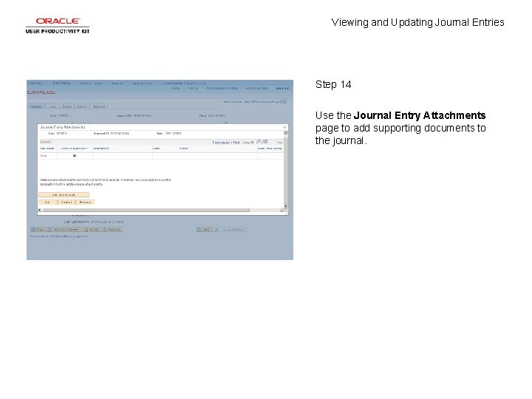Click the Add Attachment button
Viewport: 532px width, 399px height.
click(x=64, y=195)
